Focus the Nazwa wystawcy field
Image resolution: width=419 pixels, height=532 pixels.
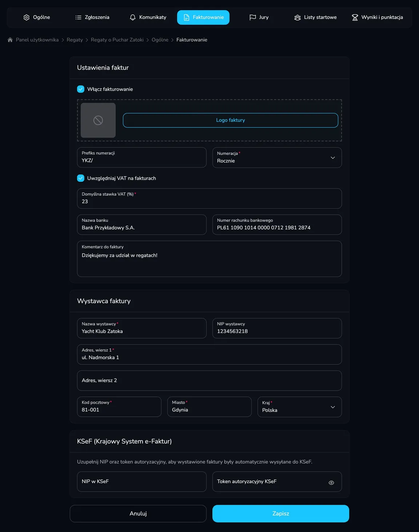[x=142, y=328]
